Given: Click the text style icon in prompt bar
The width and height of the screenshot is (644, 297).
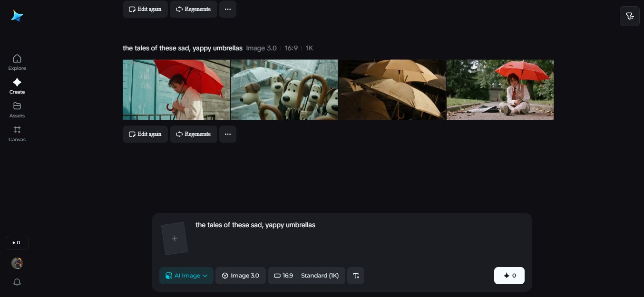Looking at the screenshot, I should pyautogui.click(x=356, y=276).
